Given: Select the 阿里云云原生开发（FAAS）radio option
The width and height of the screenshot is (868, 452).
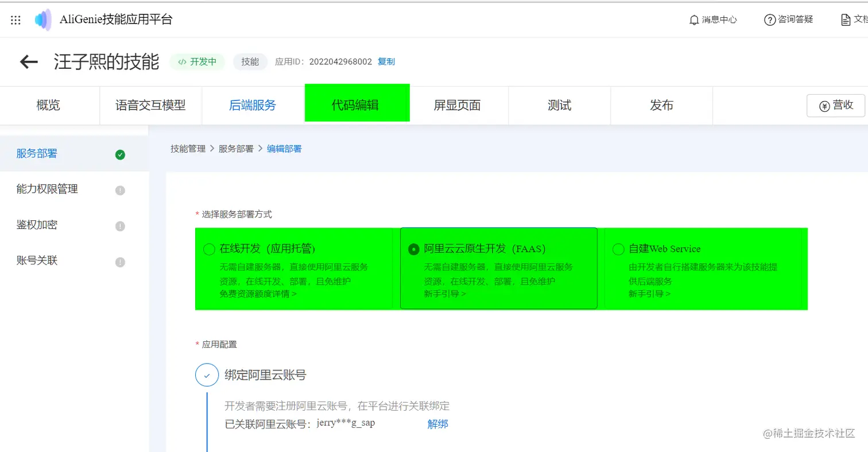Looking at the screenshot, I should 413,249.
